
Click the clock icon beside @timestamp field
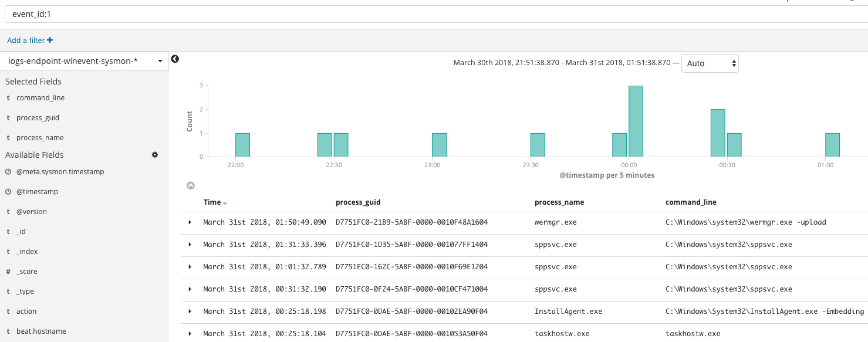pos(8,192)
